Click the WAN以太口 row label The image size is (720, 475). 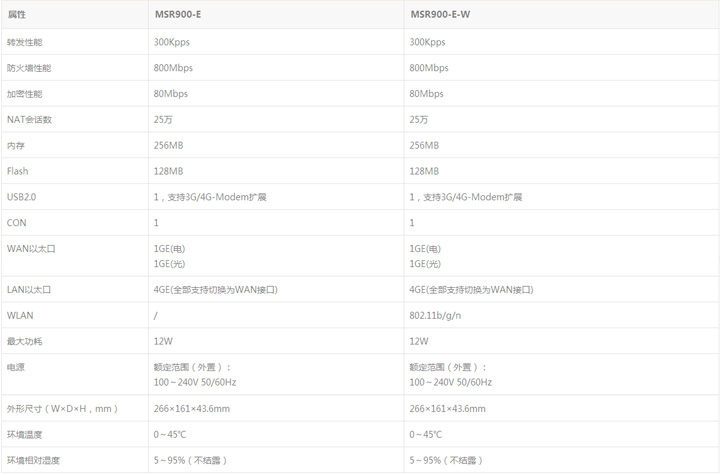tap(29, 249)
